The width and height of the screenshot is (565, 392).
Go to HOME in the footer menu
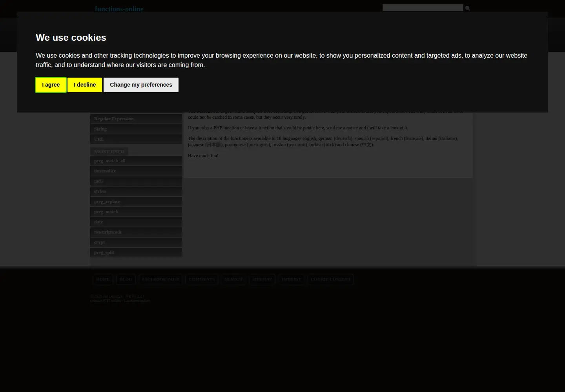pyautogui.click(x=103, y=279)
